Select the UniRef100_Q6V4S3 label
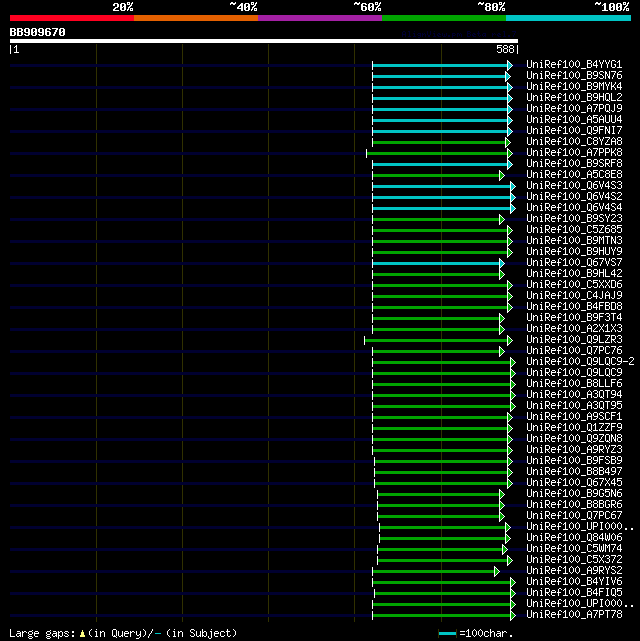The image size is (640, 641). tap(574, 186)
